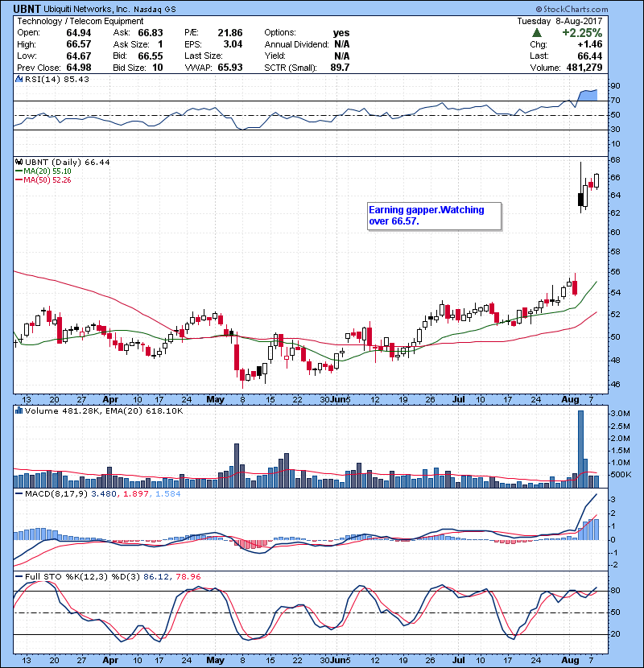Select the red MA(50) legend line swatch
The image size is (644, 668).
click(19, 180)
